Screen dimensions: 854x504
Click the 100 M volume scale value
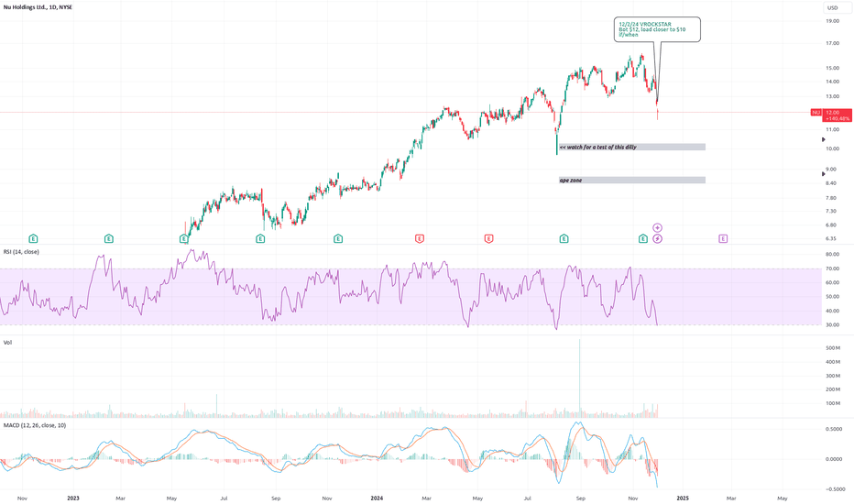click(833, 404)
